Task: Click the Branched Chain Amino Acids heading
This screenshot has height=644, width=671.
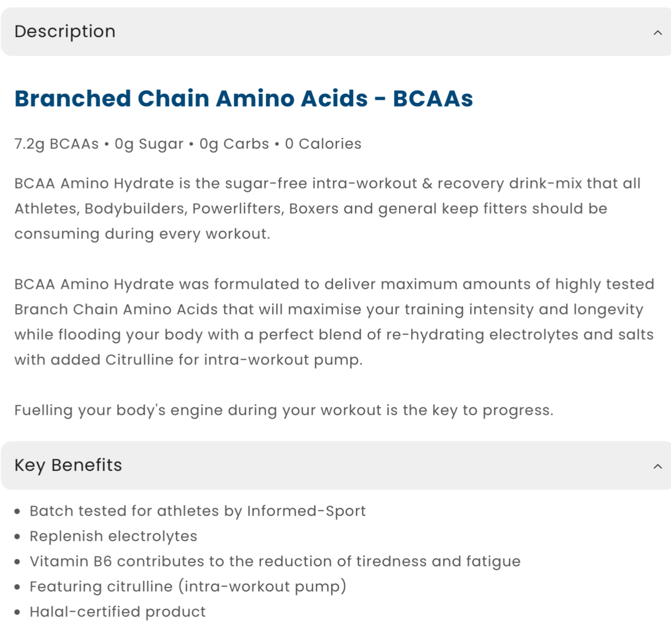Action: click(243, 98)
